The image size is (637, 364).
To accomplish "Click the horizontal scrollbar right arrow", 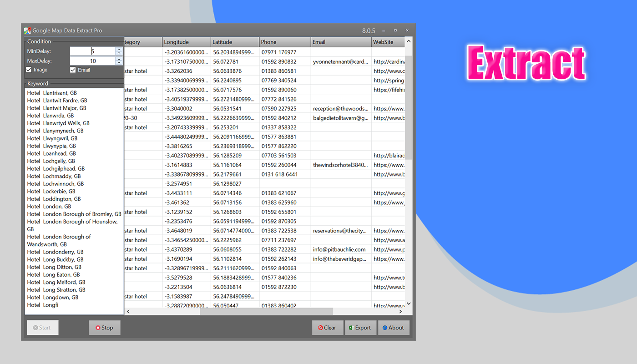I will click(x=400, y=311).
